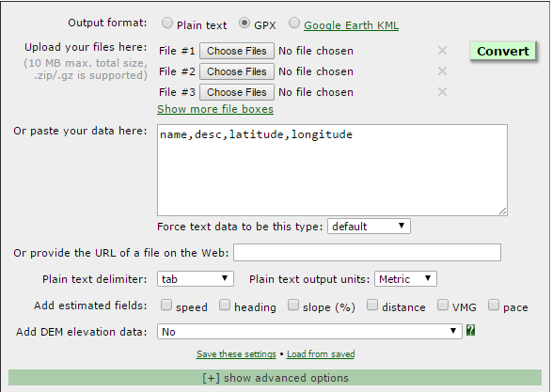Clear File #2 with its X icon
The image size is (552, 392).
[x=442, y=71]
